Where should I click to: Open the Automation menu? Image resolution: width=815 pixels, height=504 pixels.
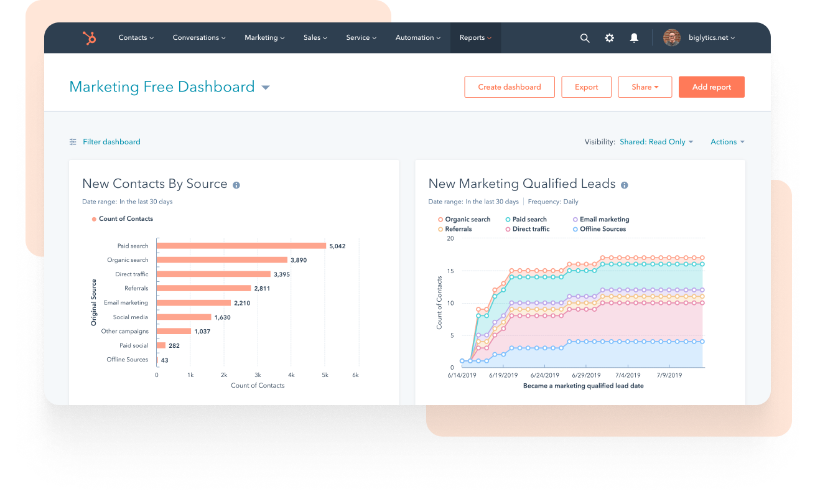(x=417, y=37)
